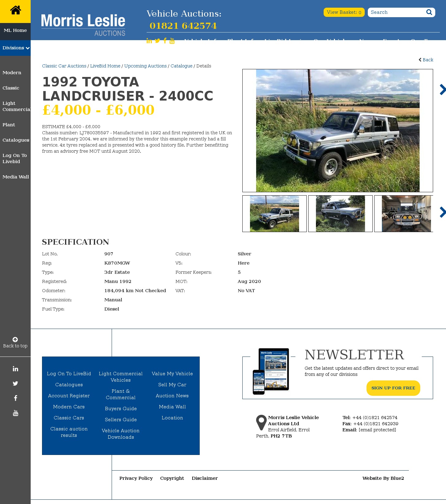Image resolution: width=446 pixels, height=504 pixels.
Task: Open Catalogue breadcrumb link
Action: pos(182,66)
